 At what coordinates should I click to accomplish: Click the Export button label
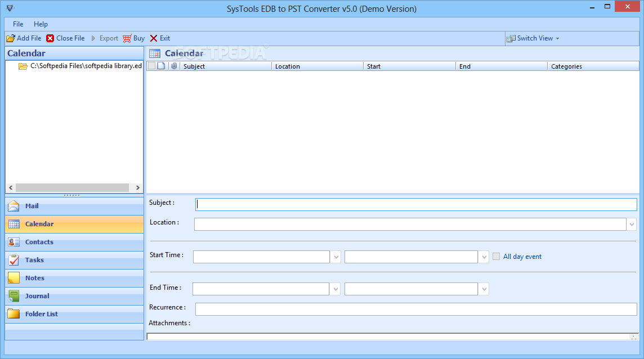coord(109,38)
